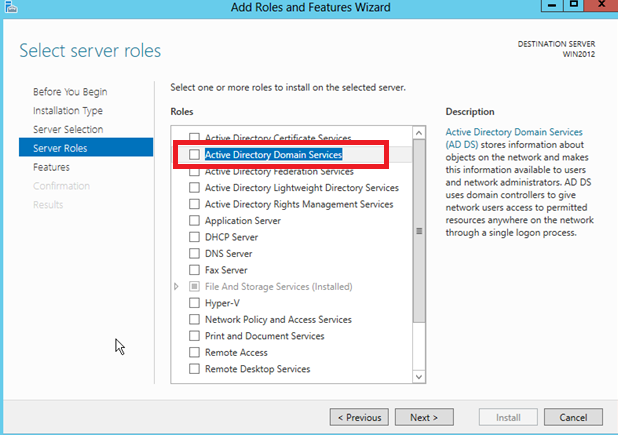
Task: Enable Print and Document Services checkbox
Action: coord(195,336)
